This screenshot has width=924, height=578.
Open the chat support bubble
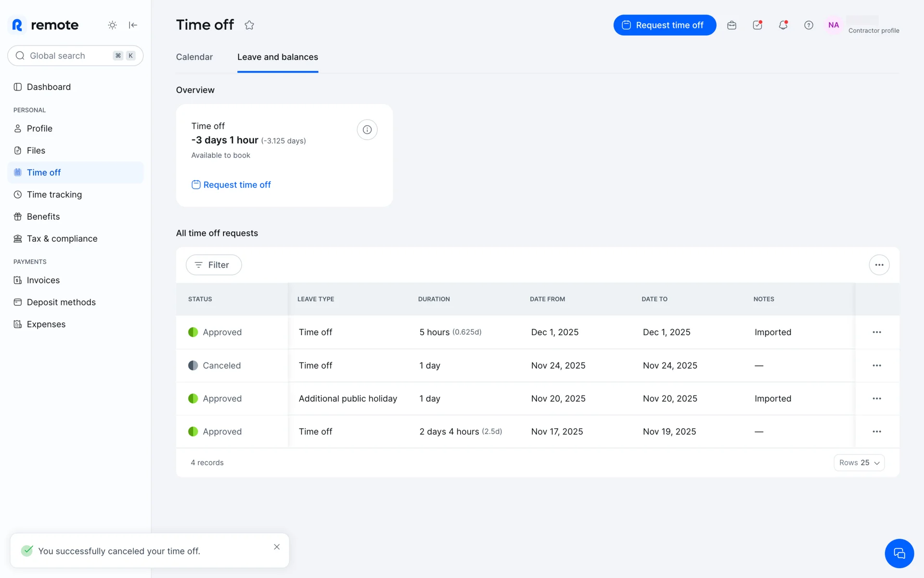(898, 553)
